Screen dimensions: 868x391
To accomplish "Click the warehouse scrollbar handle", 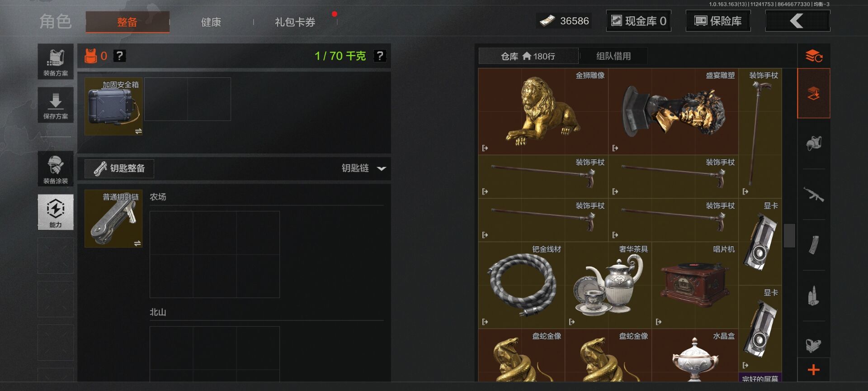I will 789,235.
